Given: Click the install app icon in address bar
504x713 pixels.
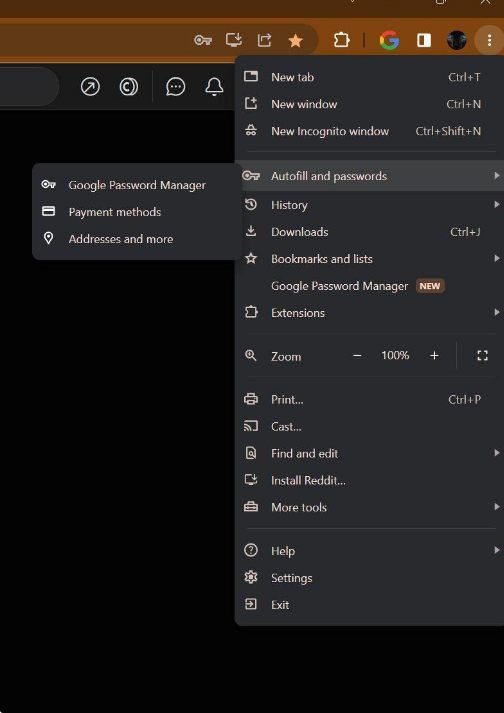Looking at the screenshot, I should point(234,40).
